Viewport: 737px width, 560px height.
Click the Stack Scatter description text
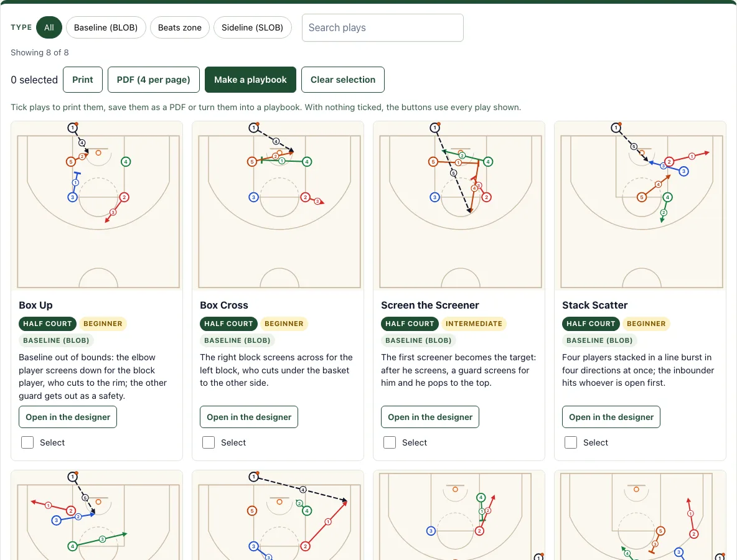pos(638,370)
